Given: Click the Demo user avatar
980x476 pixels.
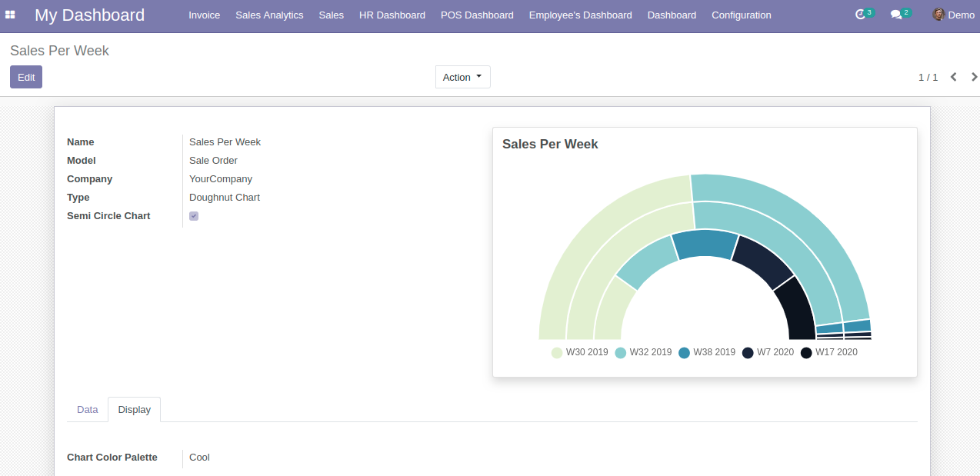Looking at the screenshot, I should coord(938,15).
